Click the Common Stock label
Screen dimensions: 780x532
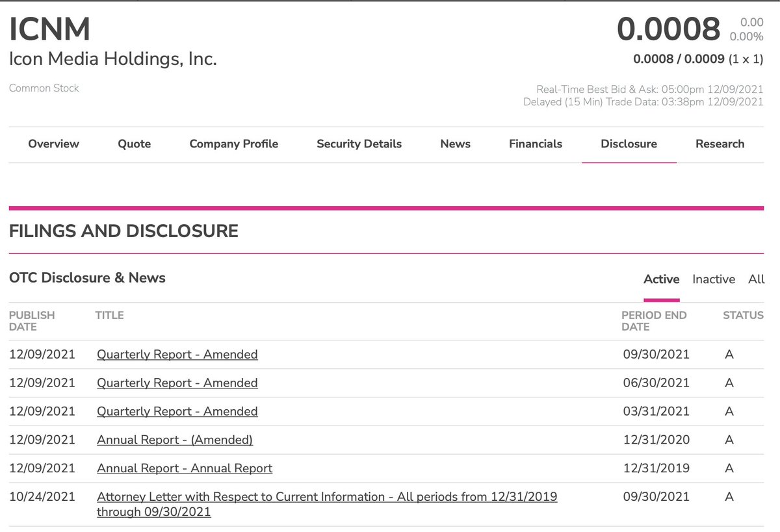[x=44, y=88]
